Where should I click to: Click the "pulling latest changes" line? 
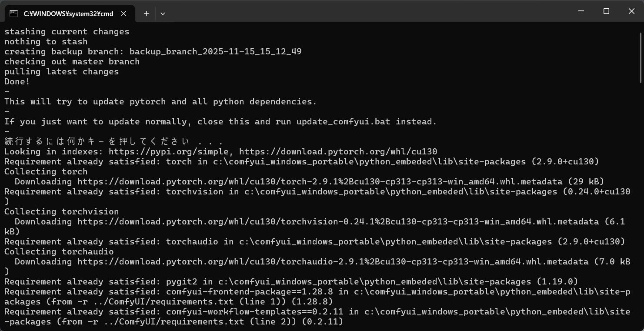tap(61, 72)
